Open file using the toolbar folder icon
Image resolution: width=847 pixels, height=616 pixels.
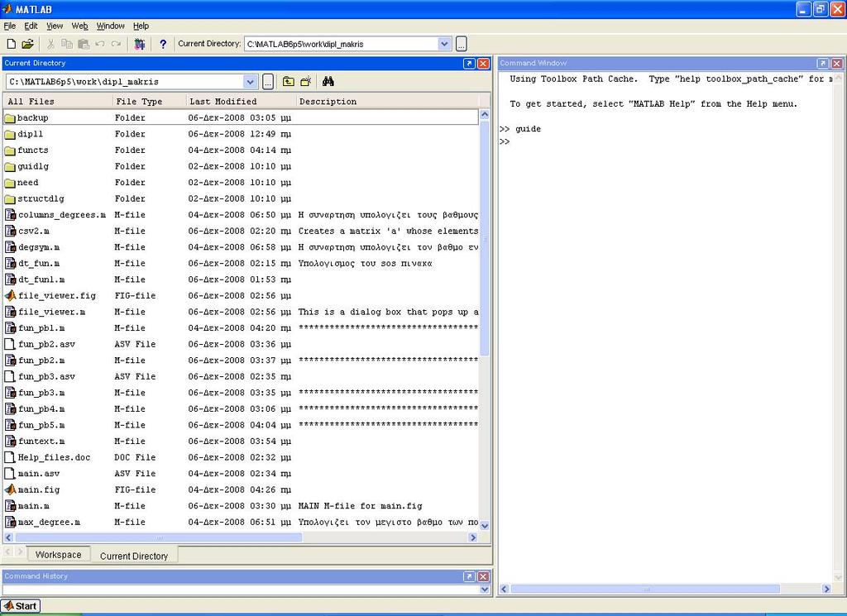pos(27,45)
